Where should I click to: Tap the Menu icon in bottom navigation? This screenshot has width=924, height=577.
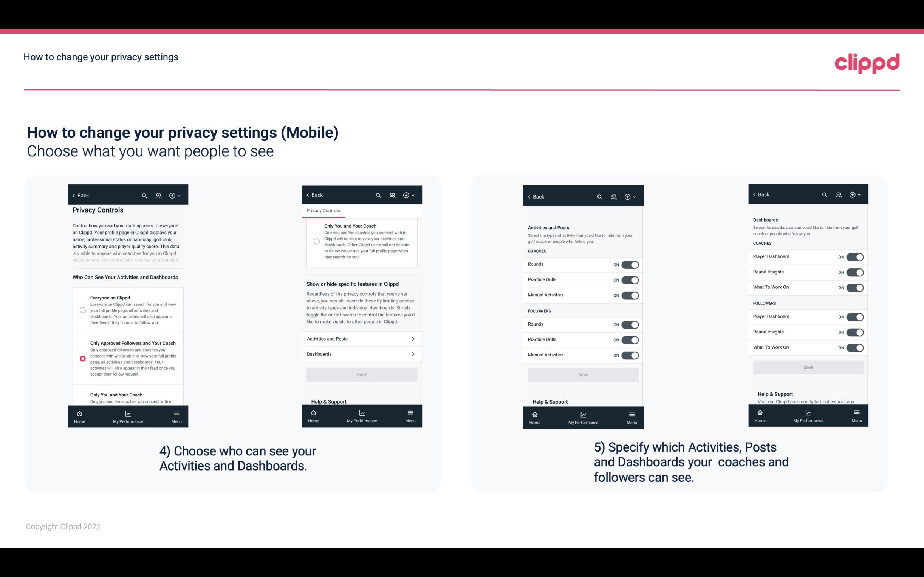coord(176,416)
